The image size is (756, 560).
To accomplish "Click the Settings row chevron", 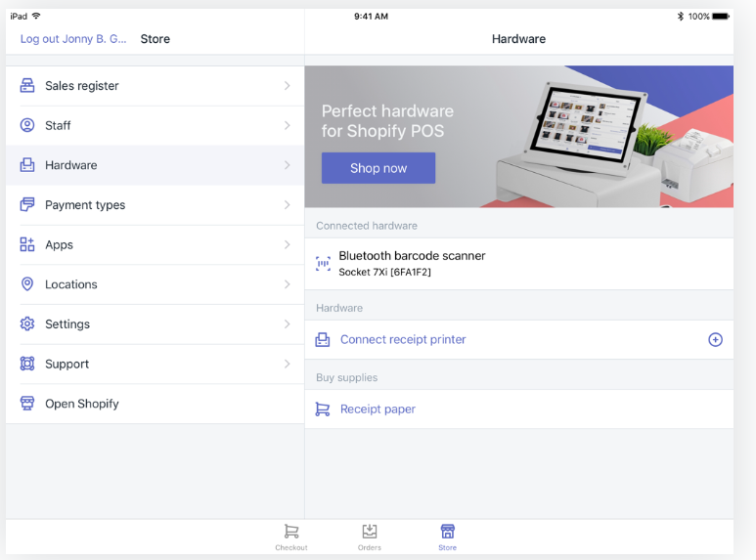I will tap(287, 323).
